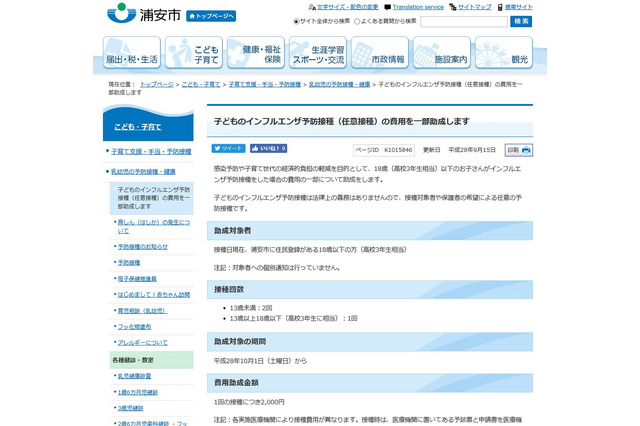
Task: Open 3歳児健診 sidebar link
Action: pos(131,408)
